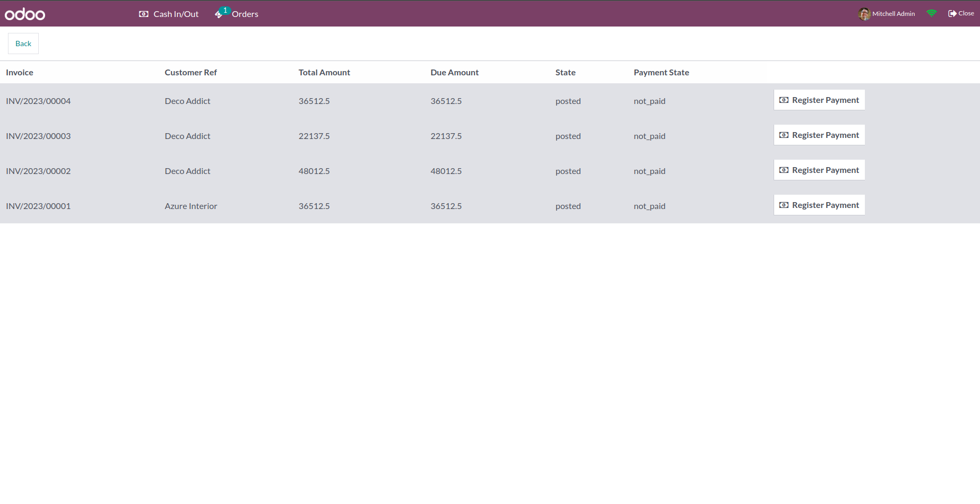The image size is (980, 504).
Task: Click posted state in INV/2023/00004 row
Action: tap(568, 101)
